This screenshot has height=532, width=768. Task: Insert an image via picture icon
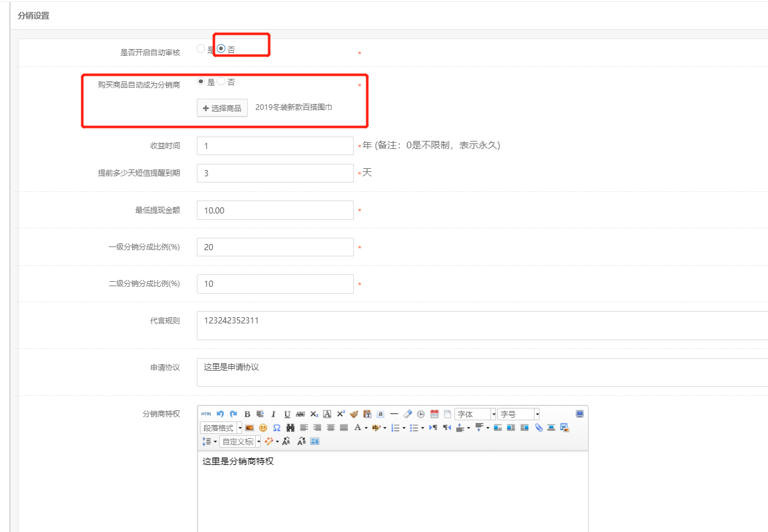coord(249,428)
